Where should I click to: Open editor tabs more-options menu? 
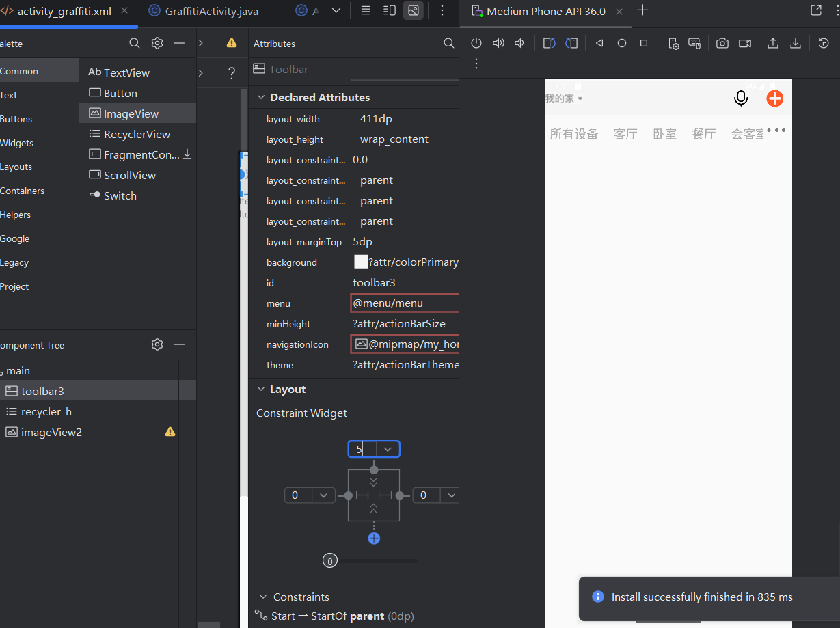pyautogui.click(x=442, y=10)
